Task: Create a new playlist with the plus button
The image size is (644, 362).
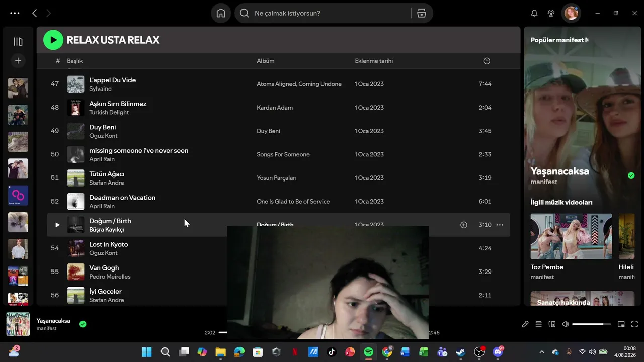Action: [18, 61]
